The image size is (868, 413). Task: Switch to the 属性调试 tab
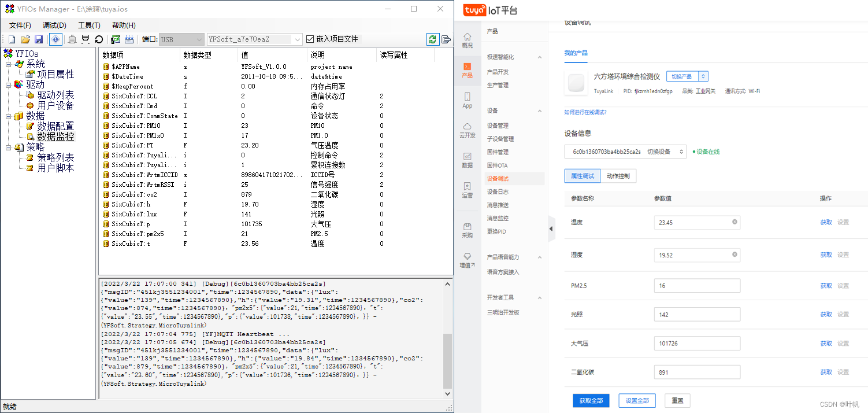583,176
